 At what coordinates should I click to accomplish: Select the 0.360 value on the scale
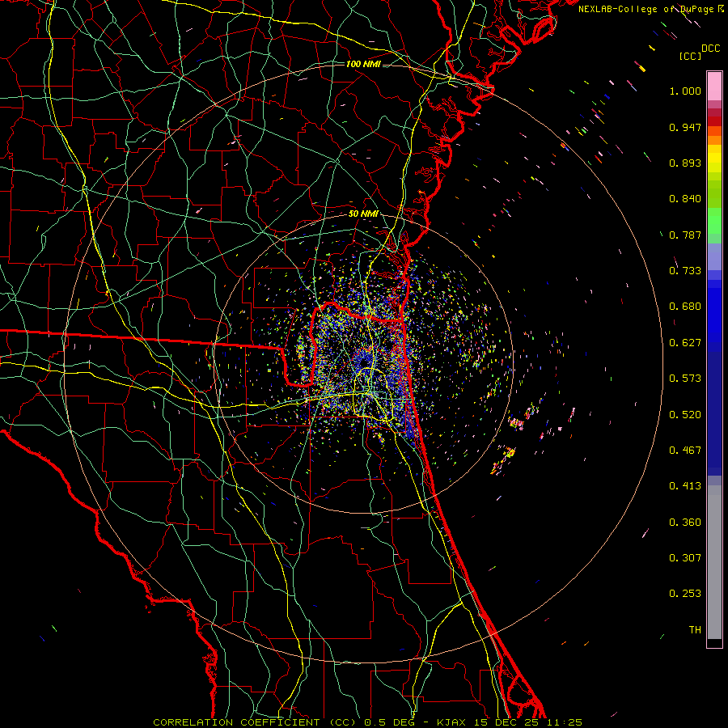[x=685, y=523]
